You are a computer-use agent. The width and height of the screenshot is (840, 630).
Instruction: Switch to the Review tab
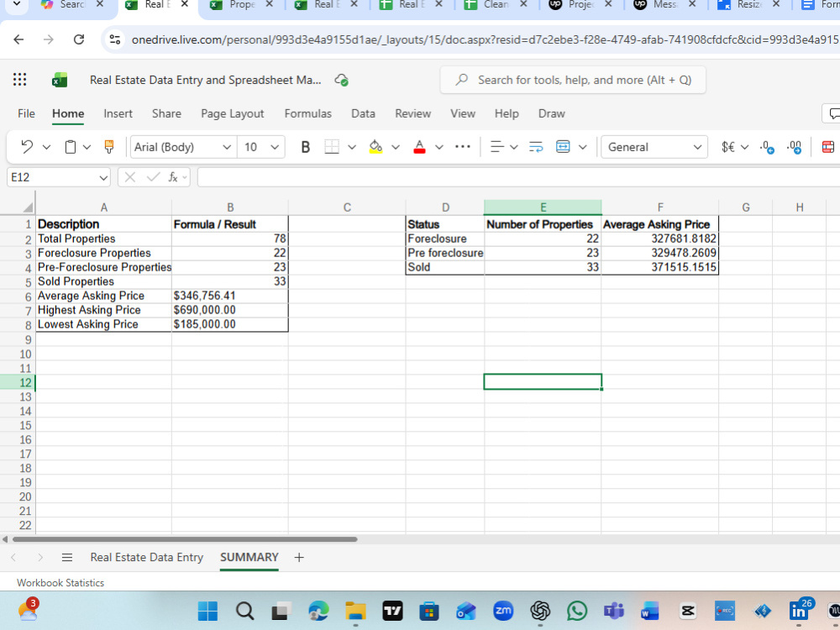[413, 113]
